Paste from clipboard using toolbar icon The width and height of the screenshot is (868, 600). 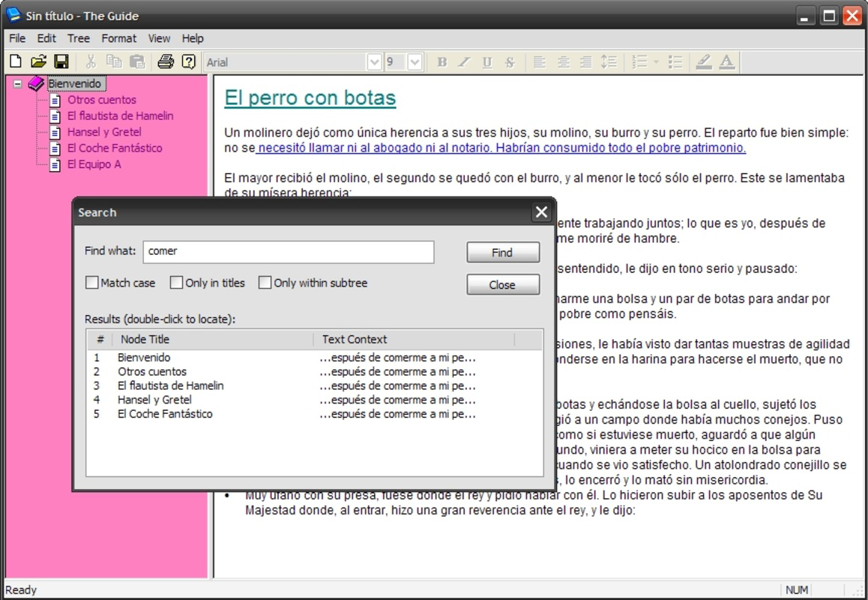click(x=136, y=61)
